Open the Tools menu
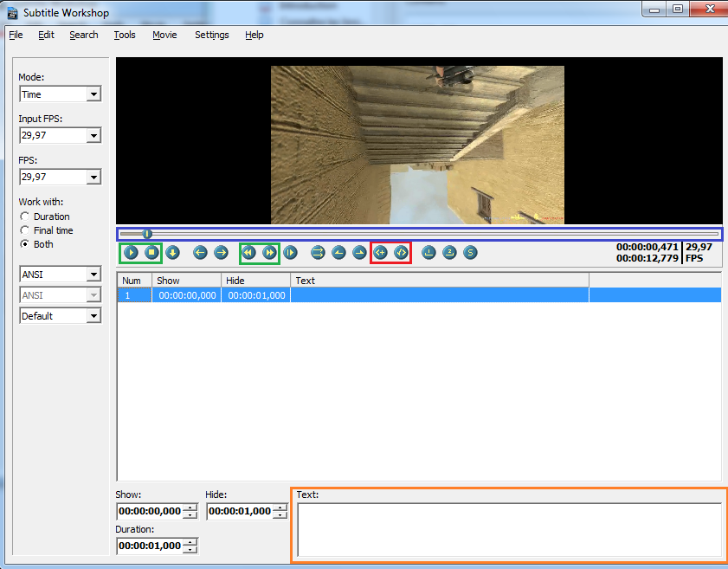This screenshot has width=728, height=569. click(125, 35)
